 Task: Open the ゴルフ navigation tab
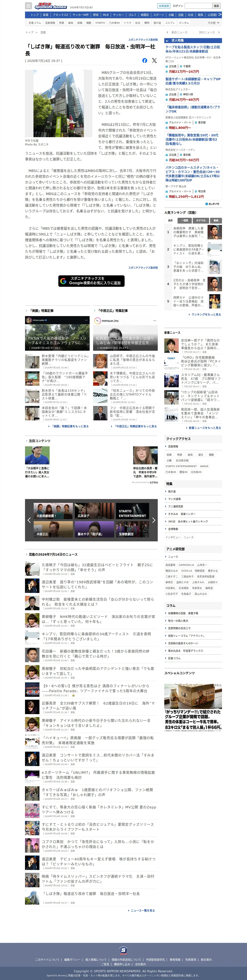pyautogui.click(x=132, y=15)
